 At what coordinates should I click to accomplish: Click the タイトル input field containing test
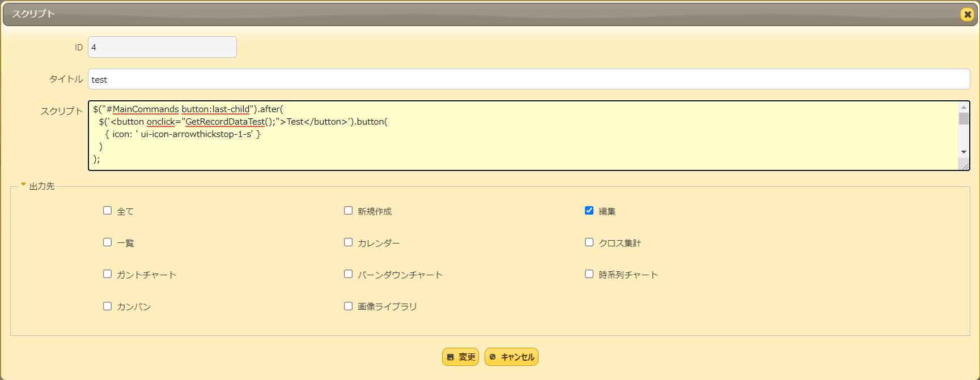[x=529, y=79]
